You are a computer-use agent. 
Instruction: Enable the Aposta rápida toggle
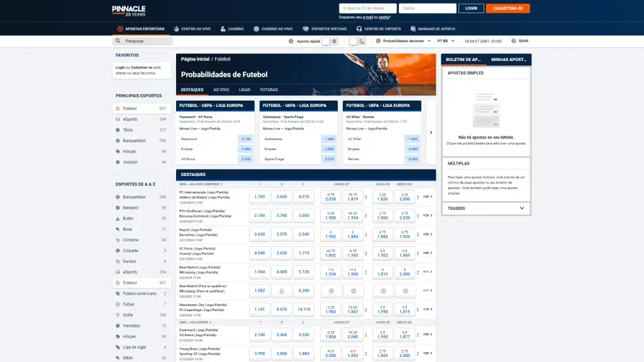click(330, 41)
